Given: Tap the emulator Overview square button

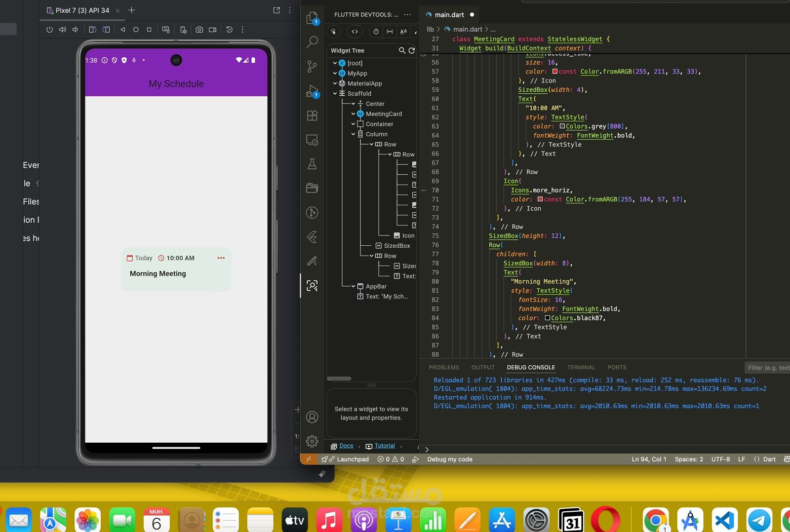Looking at the screenshot, I should (x=149, y=30).
